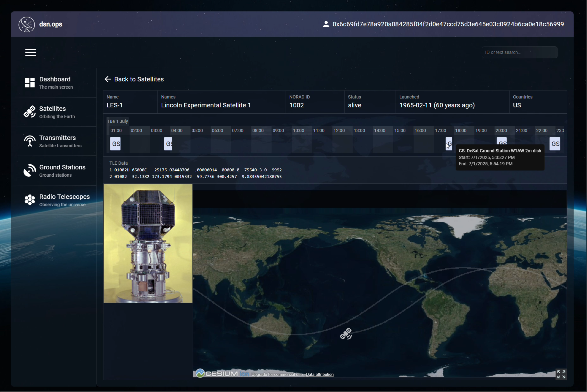Click the satellite marker on the map

point(346,334)
